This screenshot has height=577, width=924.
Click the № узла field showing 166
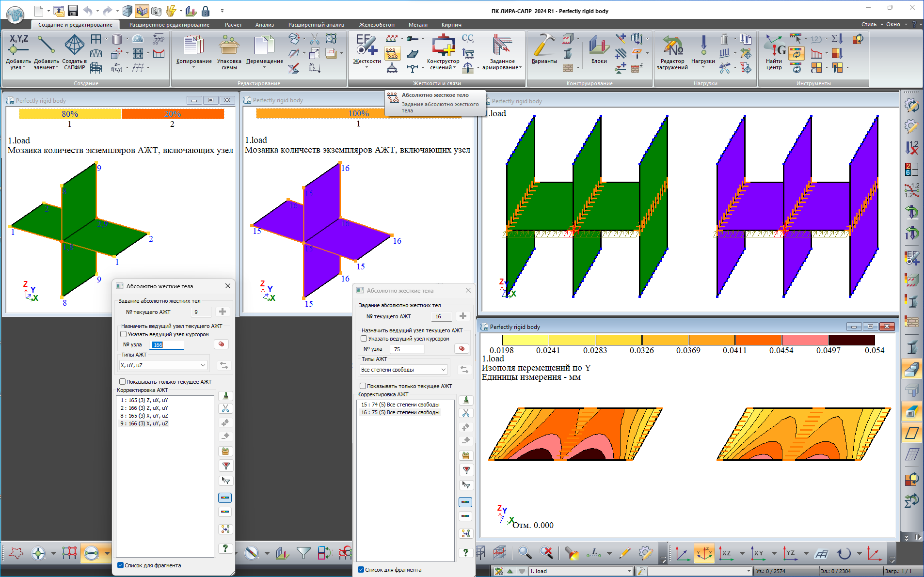tap(167, 345)
